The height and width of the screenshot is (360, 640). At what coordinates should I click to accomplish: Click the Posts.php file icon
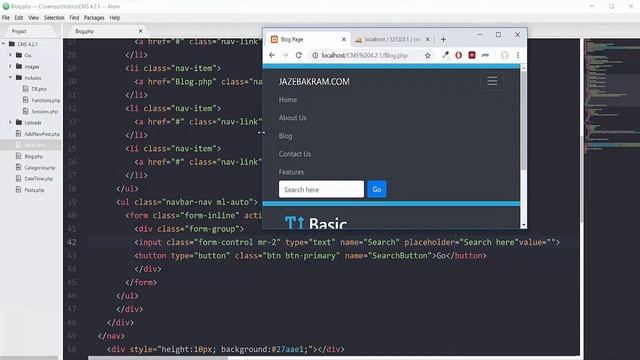18,190
